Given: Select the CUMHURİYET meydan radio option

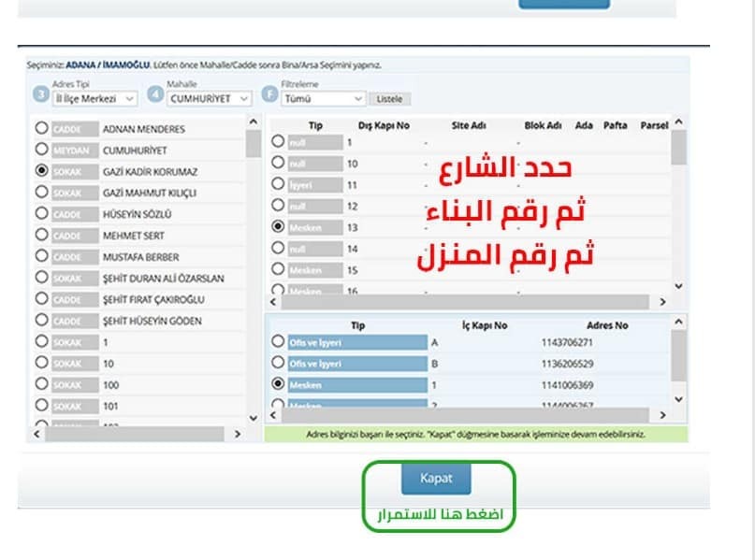Looking at the screenshot, I should click(41, 150).
